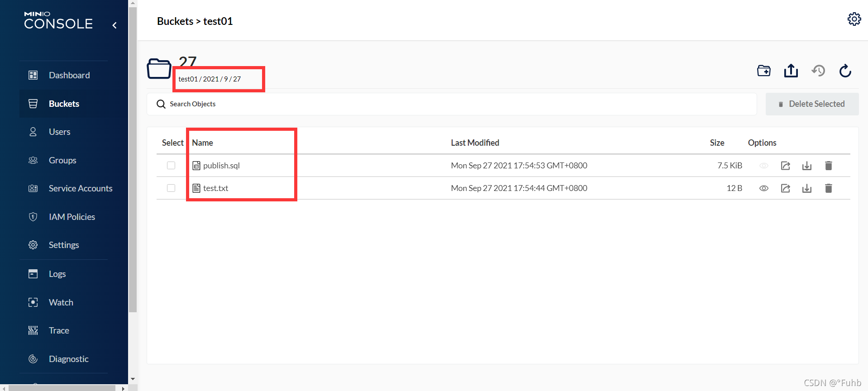Click the Last Modified column header

tap(475, 143)
